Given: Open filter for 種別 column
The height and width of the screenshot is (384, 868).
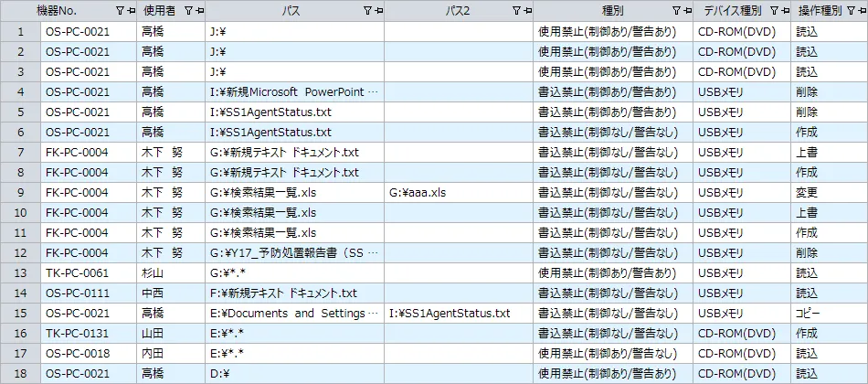Looking at the screenshot, I should 676,11.
